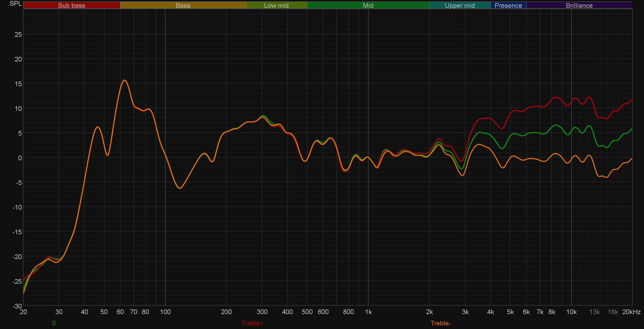
Task: Toggle the red Treble+ legend entry
Action: tap(252, 323)
